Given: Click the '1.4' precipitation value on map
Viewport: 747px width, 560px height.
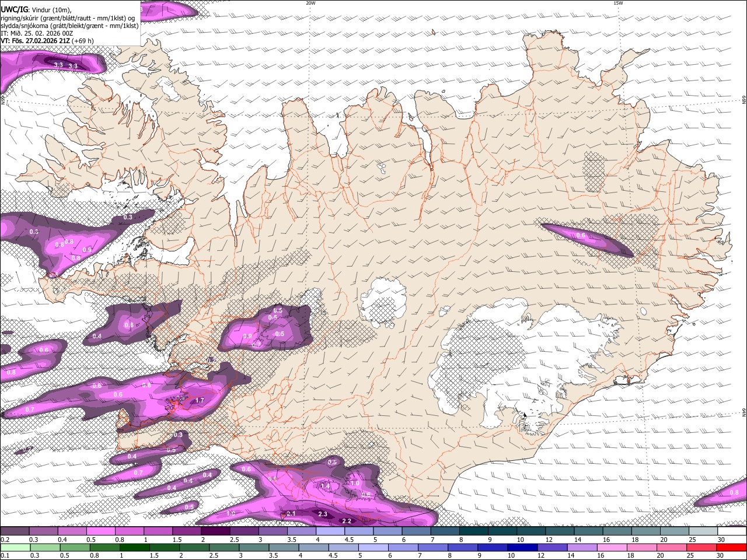Looking at the screenshot, I should (325, 486).
